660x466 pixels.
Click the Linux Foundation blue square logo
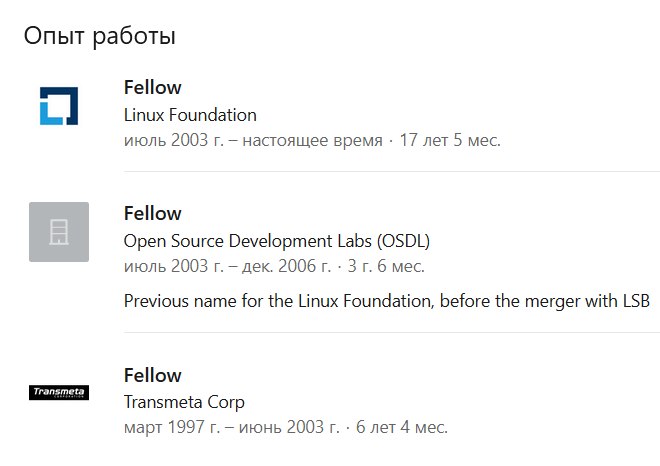pyautogui.click(x=59, y=106)
